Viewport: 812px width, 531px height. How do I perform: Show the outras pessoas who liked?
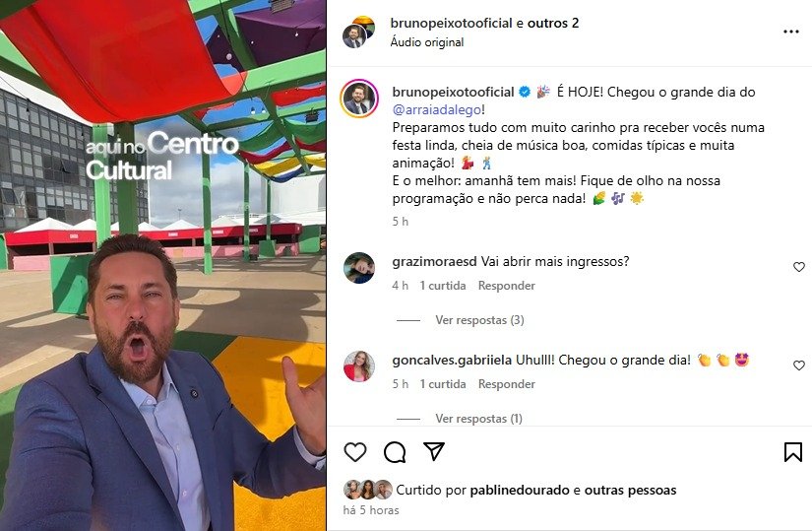click(x=630, y=490)
